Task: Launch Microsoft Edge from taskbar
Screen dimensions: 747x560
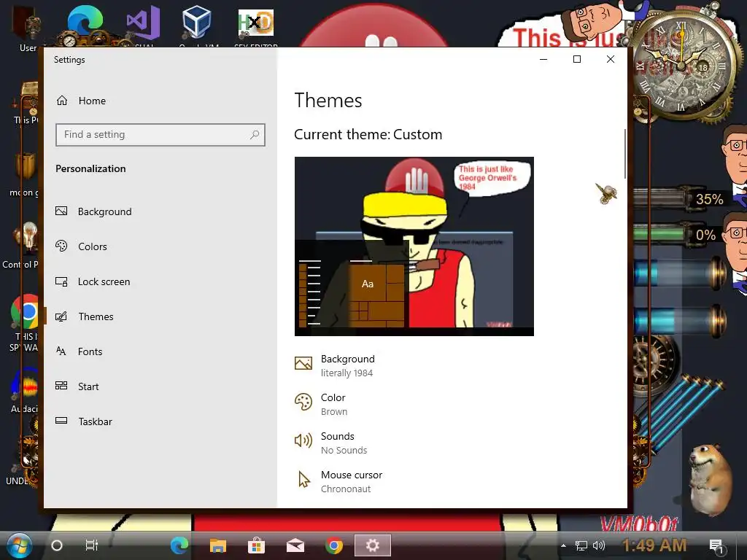Action: point(179,545)
